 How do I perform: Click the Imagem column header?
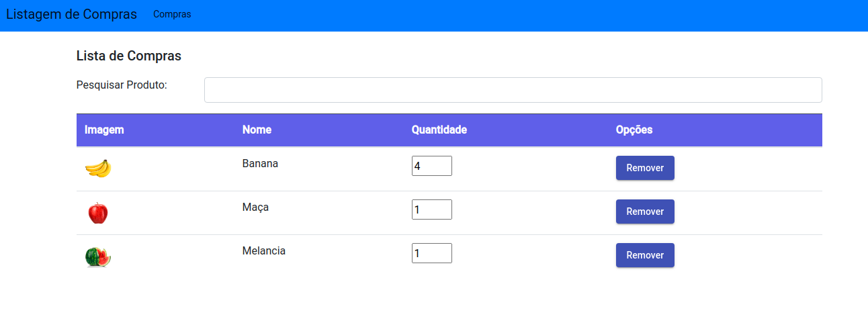point(104,130)
